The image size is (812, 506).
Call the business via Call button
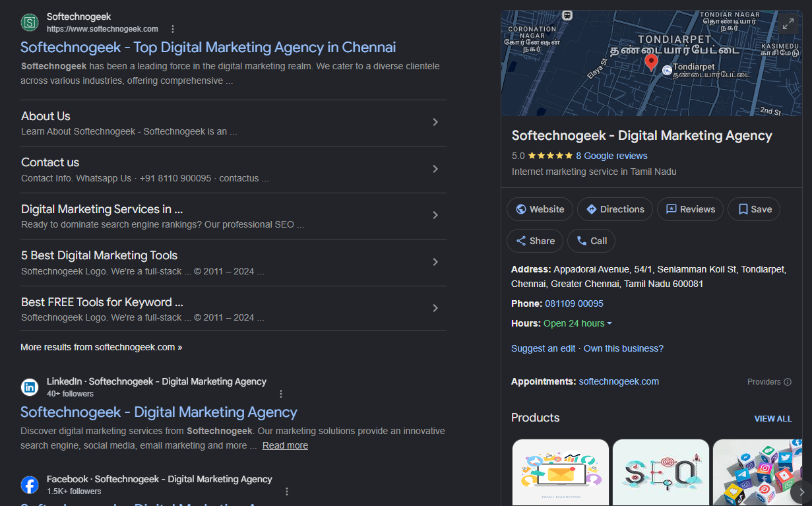[591, 241]
